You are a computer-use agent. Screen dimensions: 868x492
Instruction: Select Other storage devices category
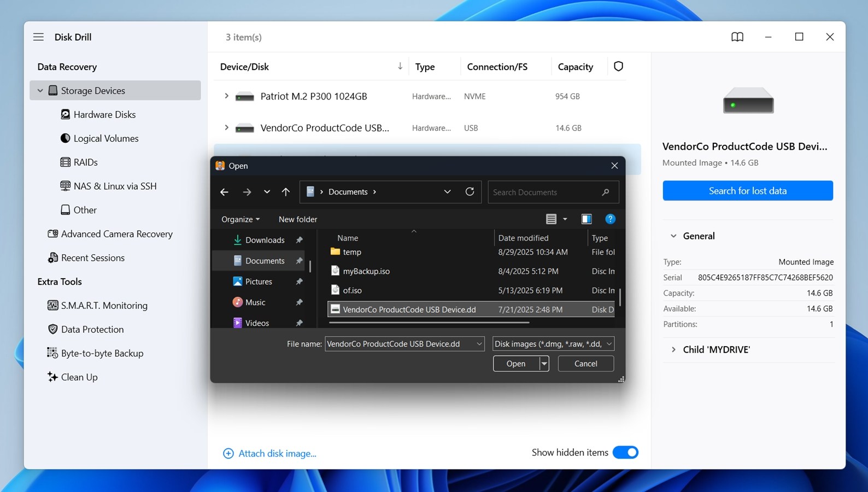click(x=85, y=210)
